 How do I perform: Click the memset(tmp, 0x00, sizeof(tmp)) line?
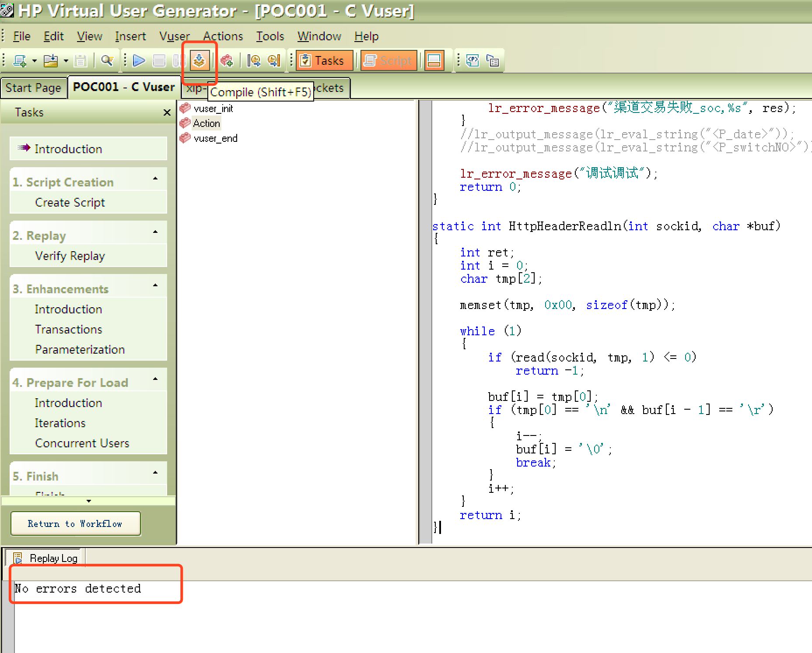[567, 305]
